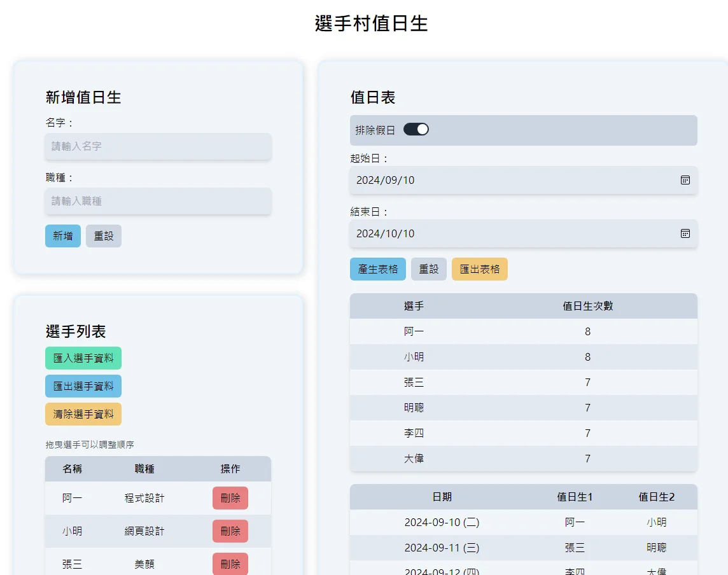Focus the 職種 input field
728x575 pixels.
pyautogui.click(x=158, y=201)
